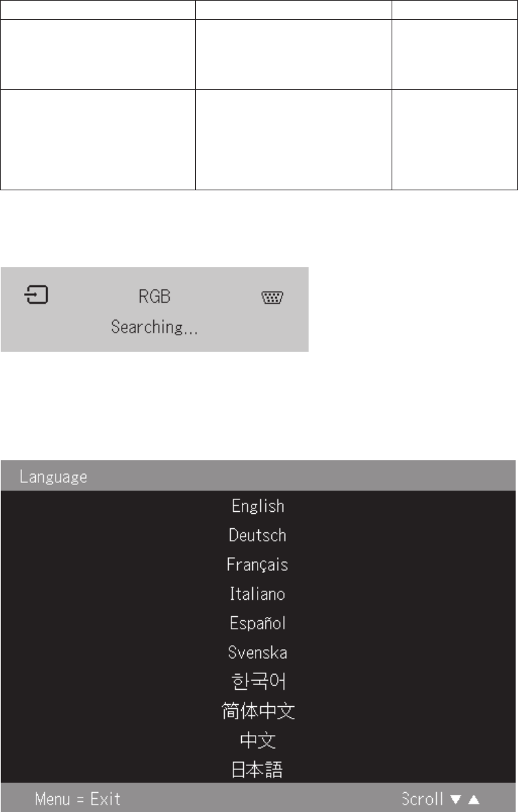Select Español language option
The height and width of the screenshot is (812, 518).
(x=258, y=624)
